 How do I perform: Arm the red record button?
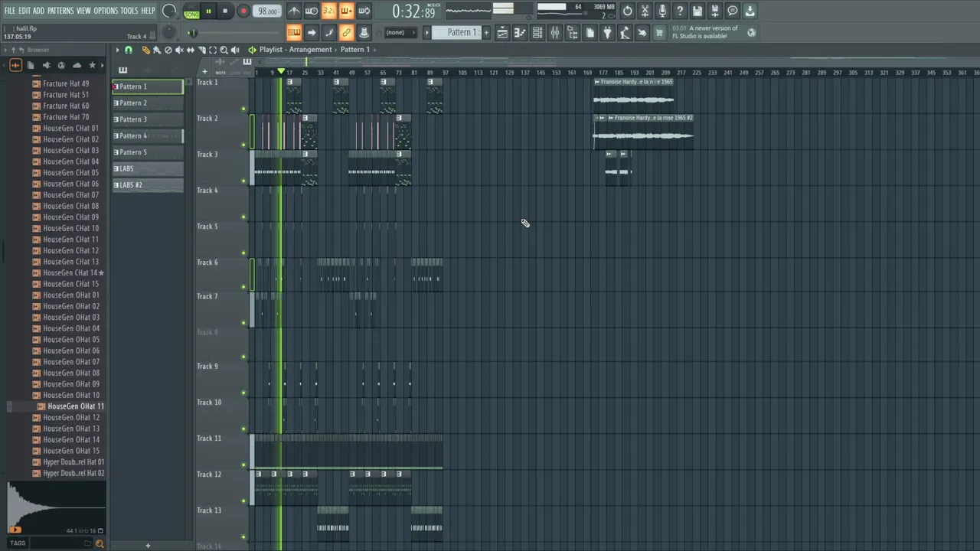243,11
